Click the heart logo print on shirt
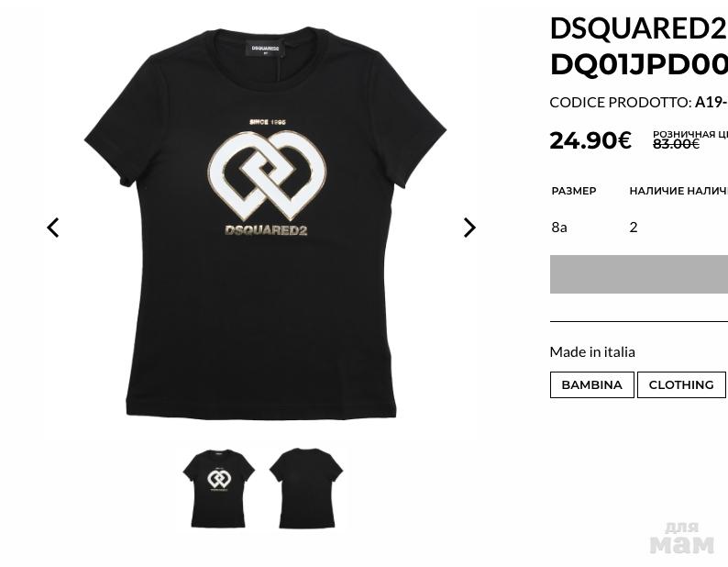The width and height of the screenshot is (728, 567). coord(268,175)
